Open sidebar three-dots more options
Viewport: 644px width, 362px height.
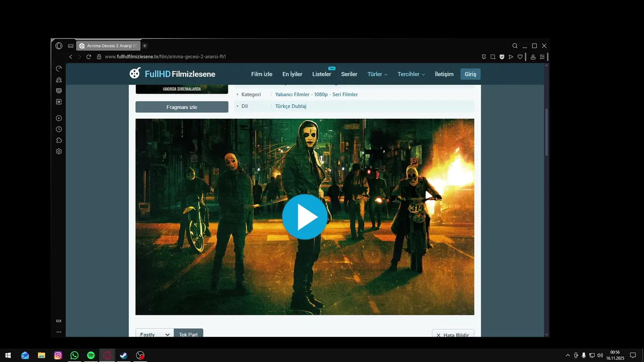(x=59, y=332)
